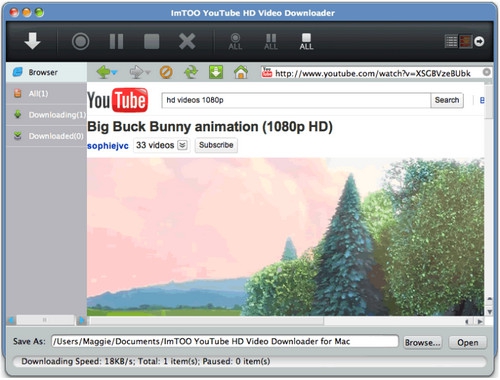Viewport: 500px width, 380px height.
Task: Delete selected task with the X icon
Action: (x=187, y=41)
